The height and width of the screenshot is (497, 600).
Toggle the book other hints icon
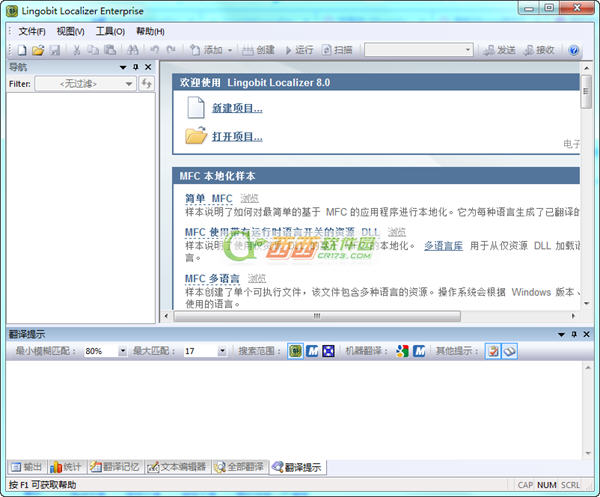tap(510, 351)
